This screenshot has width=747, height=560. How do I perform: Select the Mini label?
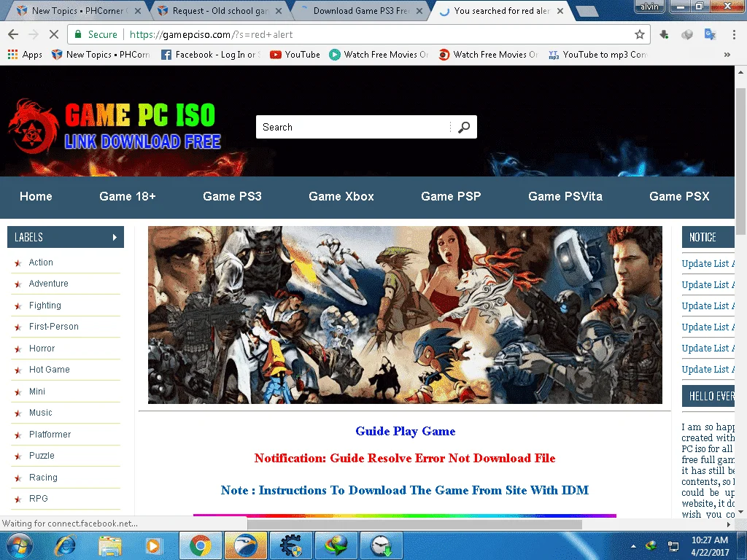[36, 392]
